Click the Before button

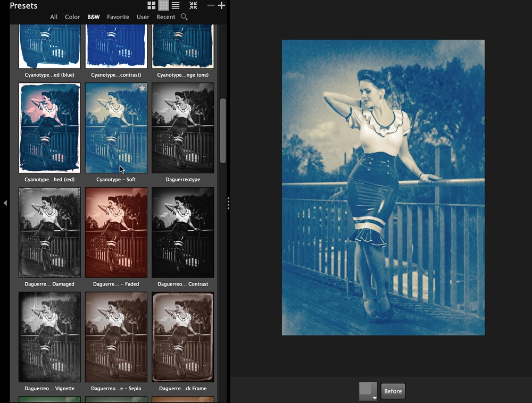pyautogui.click(x=393, y=391)
